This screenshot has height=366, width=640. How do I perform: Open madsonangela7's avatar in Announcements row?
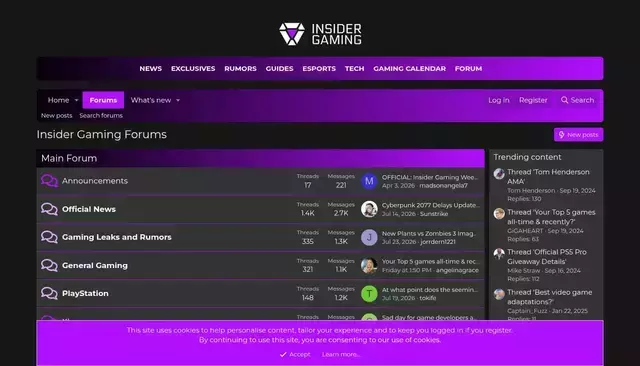click(x=369, y=181)
